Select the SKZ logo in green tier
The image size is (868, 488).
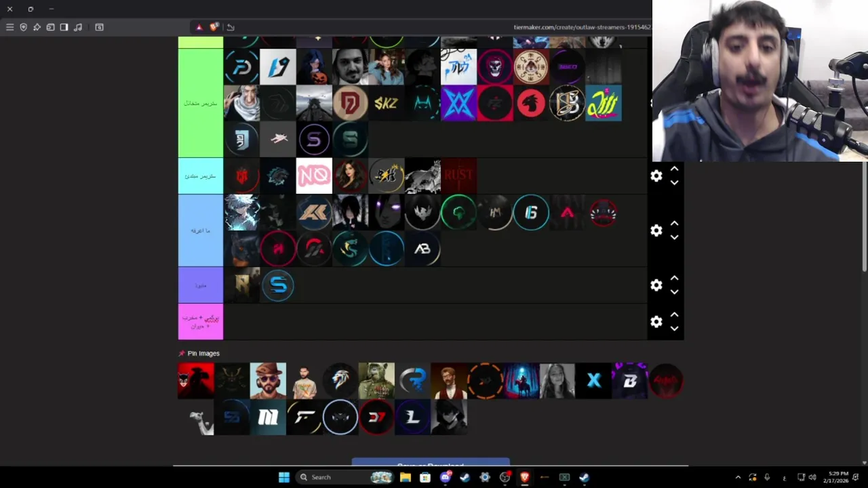[x=387, y=103]
